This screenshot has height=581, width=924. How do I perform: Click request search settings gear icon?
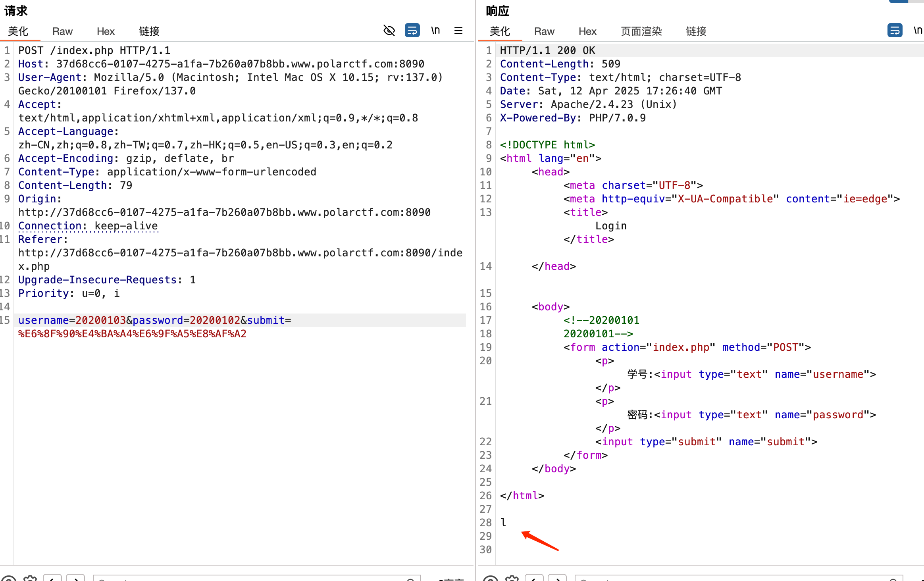point(30,579)
